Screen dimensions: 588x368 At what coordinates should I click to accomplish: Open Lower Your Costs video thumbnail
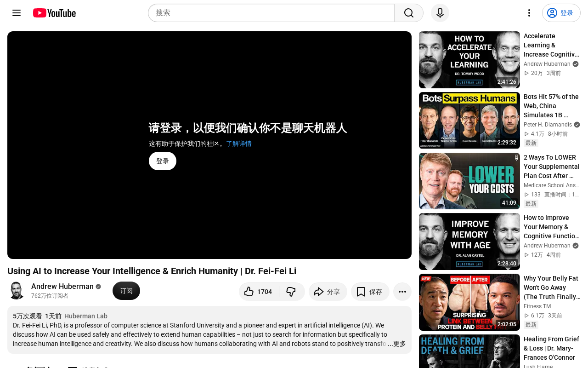point(469,181)
